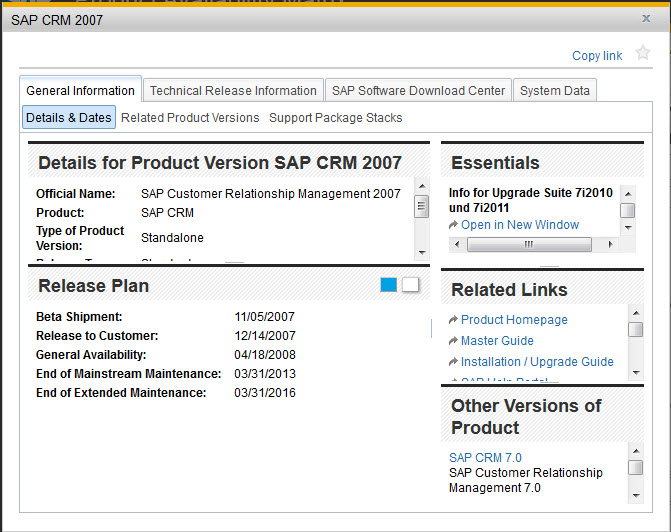This screenshot has width=671, height=532.
Task: Click arrow icon beside Master Guide
Action: tap(453, 340)
